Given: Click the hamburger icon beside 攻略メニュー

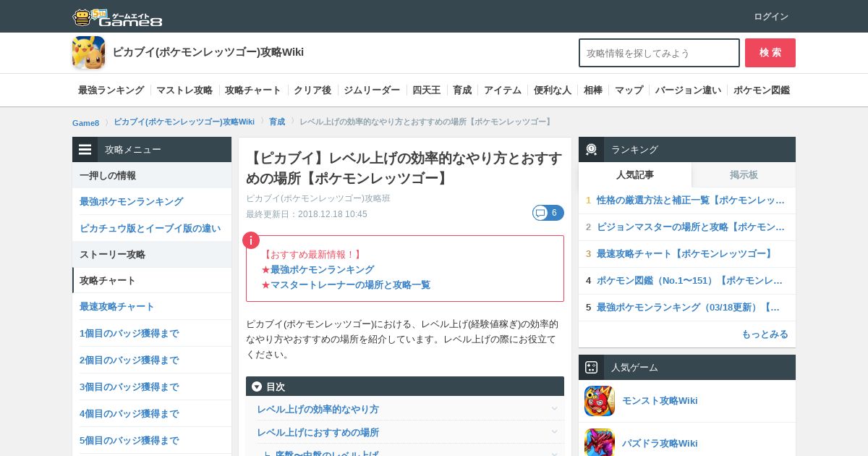Looking at the screenshot, I should pyautogui.click(x=85, y=150).
